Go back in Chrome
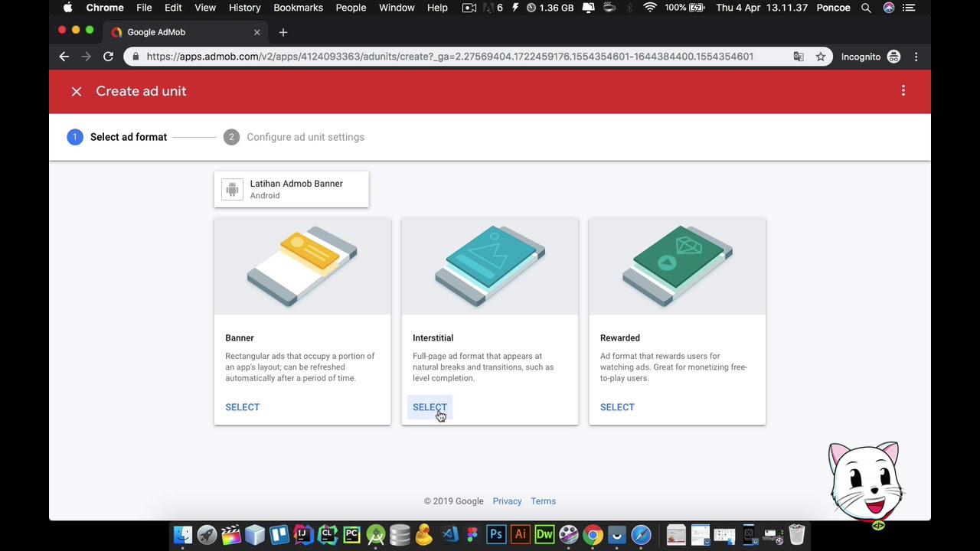This screenshot has height=551, width=980. tap(64, 57)
